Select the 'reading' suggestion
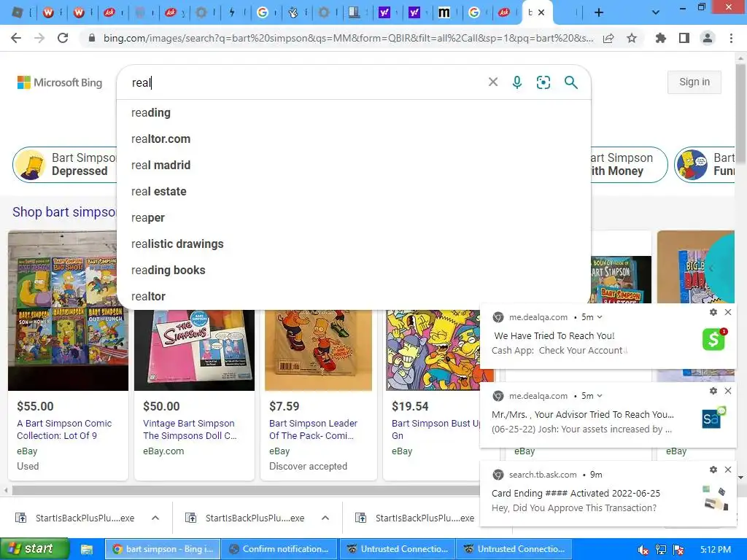The image size is (747, 560). 354,113
